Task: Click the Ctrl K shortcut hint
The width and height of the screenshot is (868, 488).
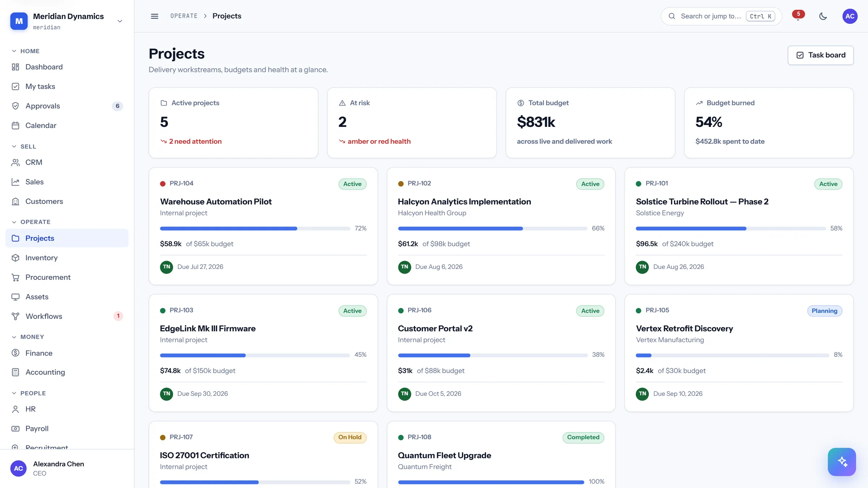Action: (760, 16)
